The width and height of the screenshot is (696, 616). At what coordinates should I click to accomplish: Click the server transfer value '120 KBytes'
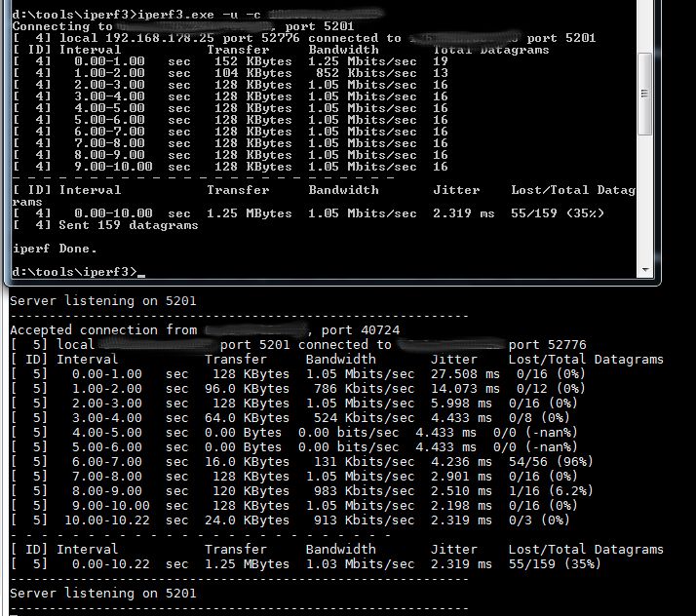pyautogui.click(x=251, y=491)
